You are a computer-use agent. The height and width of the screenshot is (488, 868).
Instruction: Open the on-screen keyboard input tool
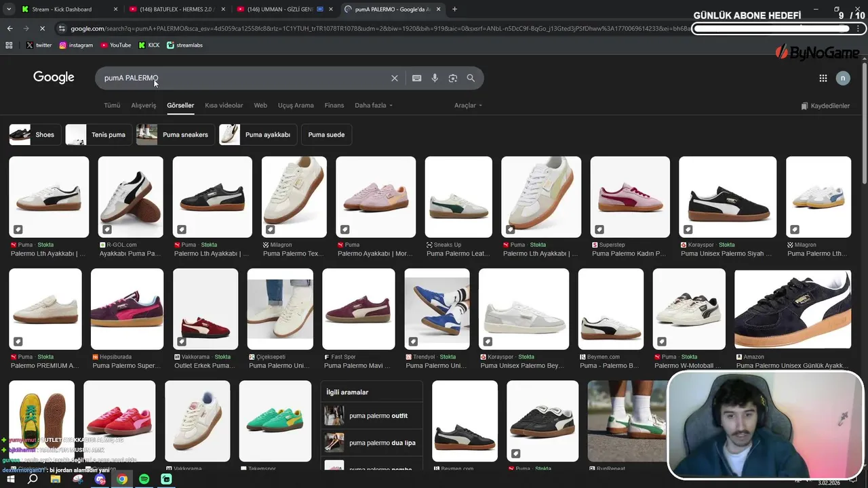point(417,78)
